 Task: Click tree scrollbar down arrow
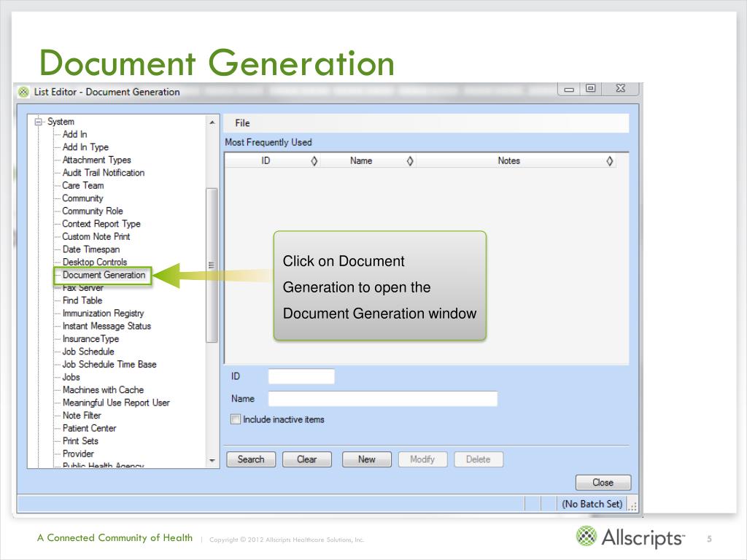coord(212,461)
